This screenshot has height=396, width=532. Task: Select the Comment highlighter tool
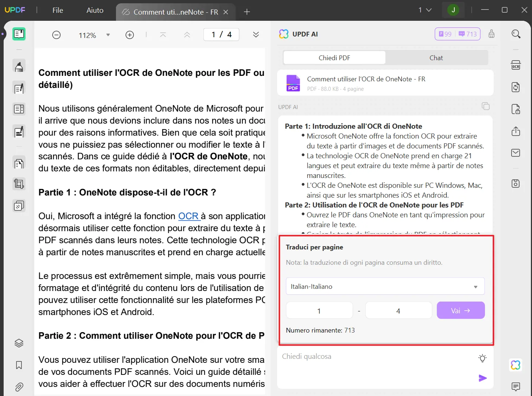[x=19, y=67]
